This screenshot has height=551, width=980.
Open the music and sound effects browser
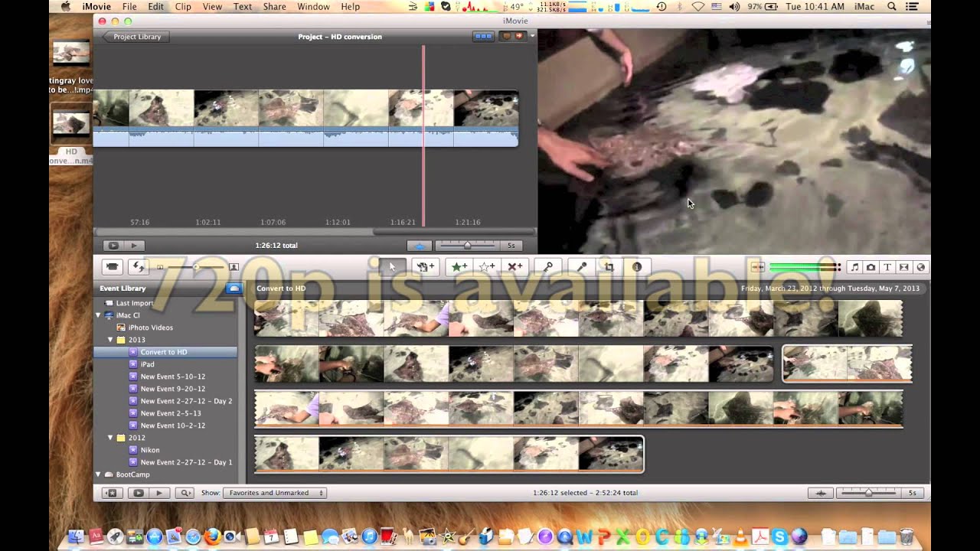click(855, 267)
